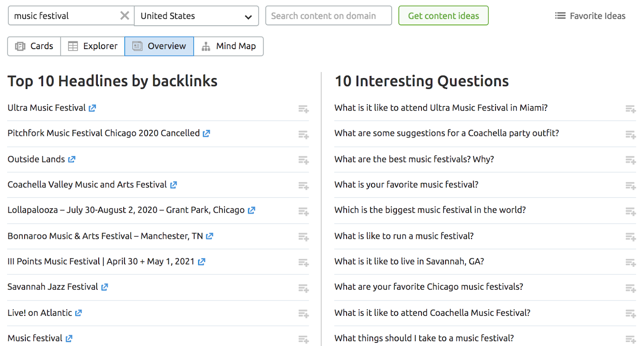Select question 'Which is the biggest music festival'
This screenshot has width=644, height=346.
[x=430, y=210]
